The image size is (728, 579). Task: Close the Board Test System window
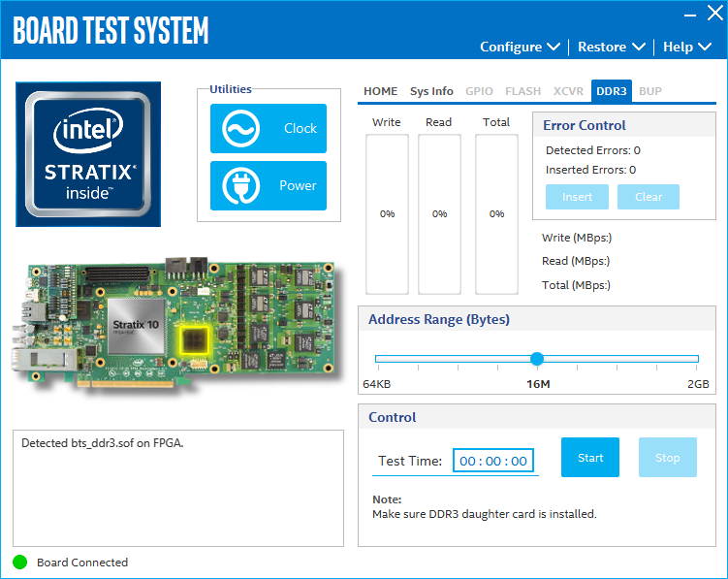coord(715,13)
